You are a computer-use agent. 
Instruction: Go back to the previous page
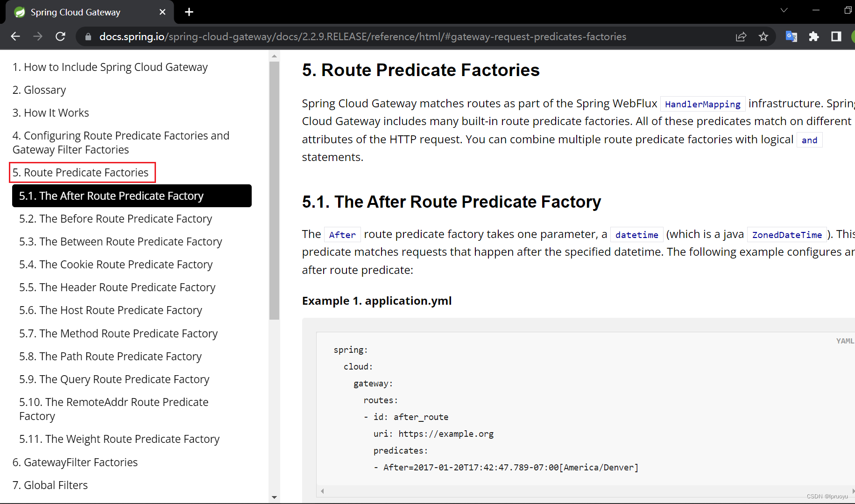pos(15,36)
